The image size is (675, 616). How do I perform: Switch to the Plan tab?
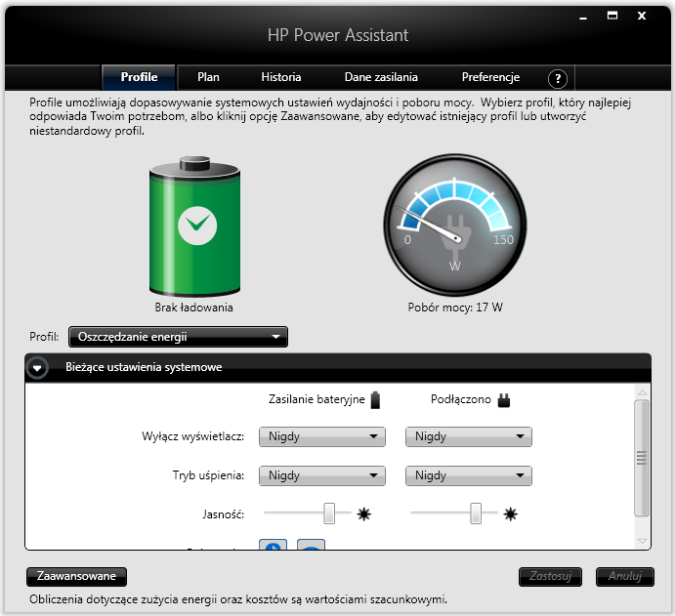pos(208,77)
